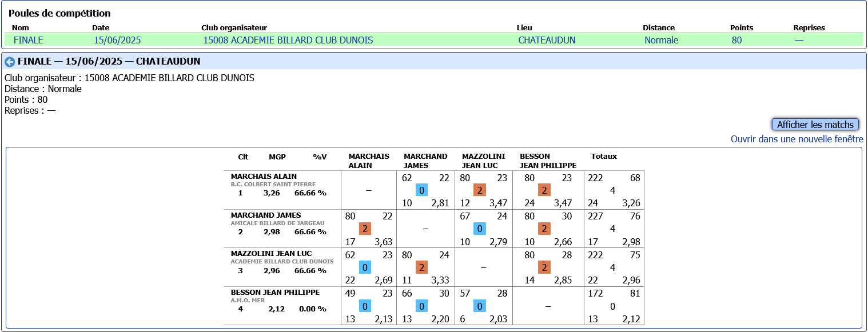The height and width of the screenshot is (332, 868).
Task: Click the Date column header
Action: click(101, 27)
